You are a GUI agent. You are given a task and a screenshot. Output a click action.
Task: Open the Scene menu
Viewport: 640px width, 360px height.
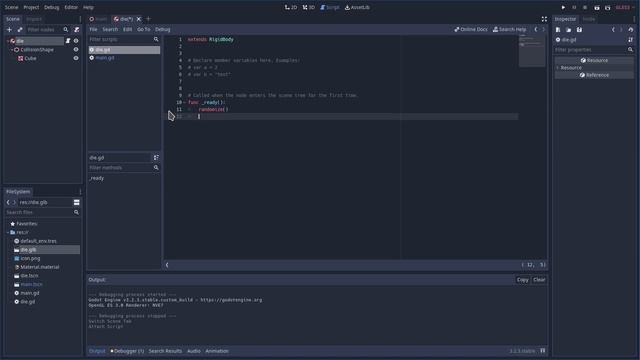click(x=11, y=7)
